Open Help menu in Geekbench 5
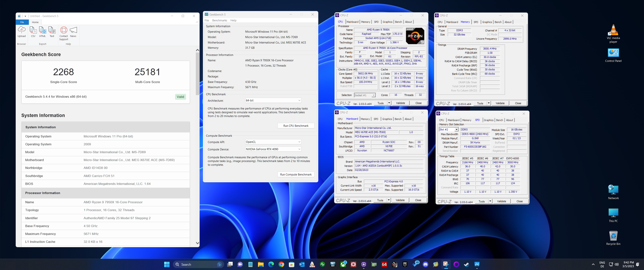The image size is (644, 270). click(233, 21)
